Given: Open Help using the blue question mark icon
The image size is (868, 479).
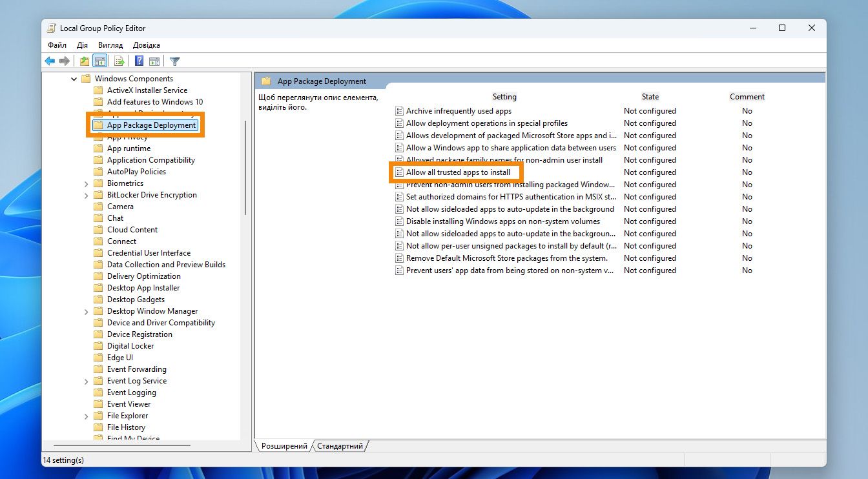Looking at the screenshot, I should [x=139, y=61].
